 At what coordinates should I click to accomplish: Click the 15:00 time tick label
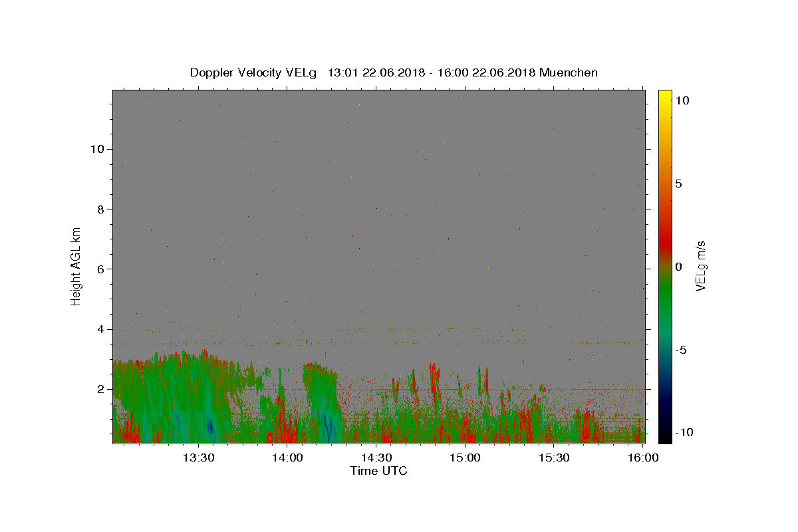(x=465, y=458)
